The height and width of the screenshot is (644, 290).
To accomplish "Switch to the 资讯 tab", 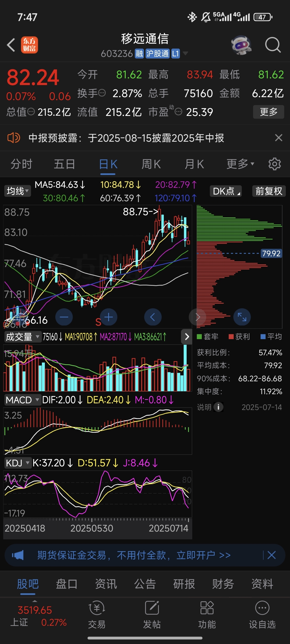I will (106, 584).
